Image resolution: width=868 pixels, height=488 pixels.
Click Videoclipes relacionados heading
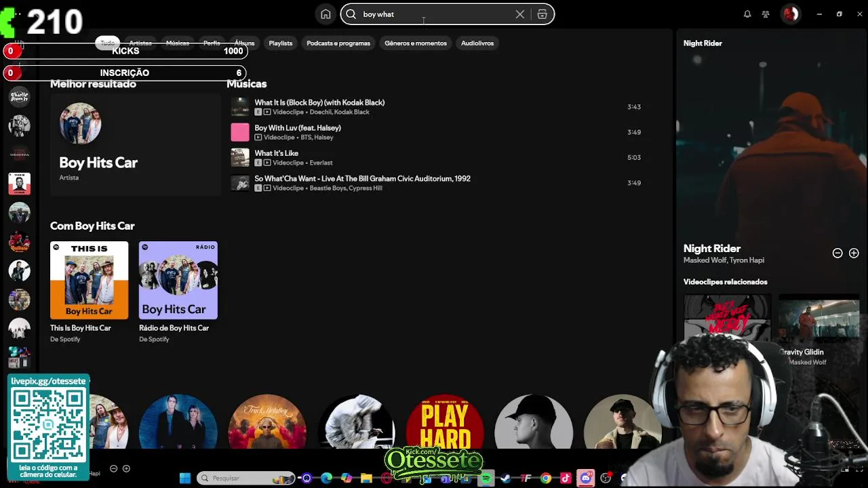726,282
